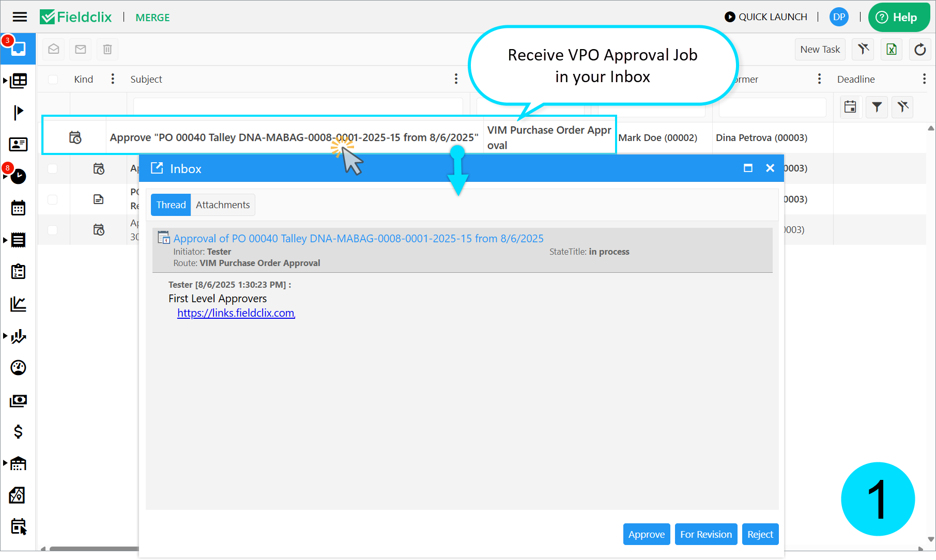Open the line chart icon in sidebar

click(18, 304)
